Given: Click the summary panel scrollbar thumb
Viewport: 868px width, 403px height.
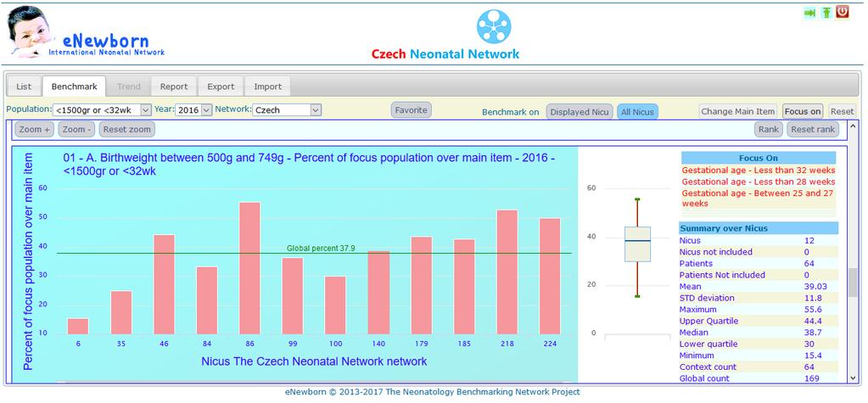Looking at the screenshot, I should click(x=853, y=283).
